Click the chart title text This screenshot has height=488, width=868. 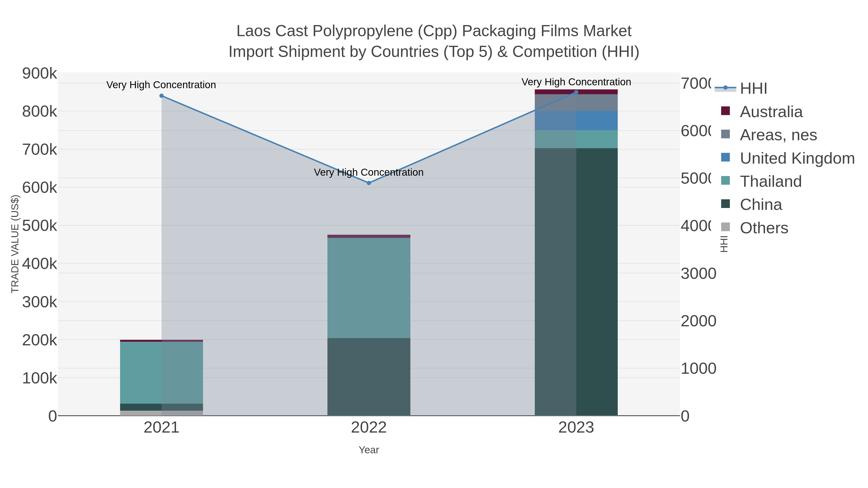pyautogui.click(x=434, y=41)
